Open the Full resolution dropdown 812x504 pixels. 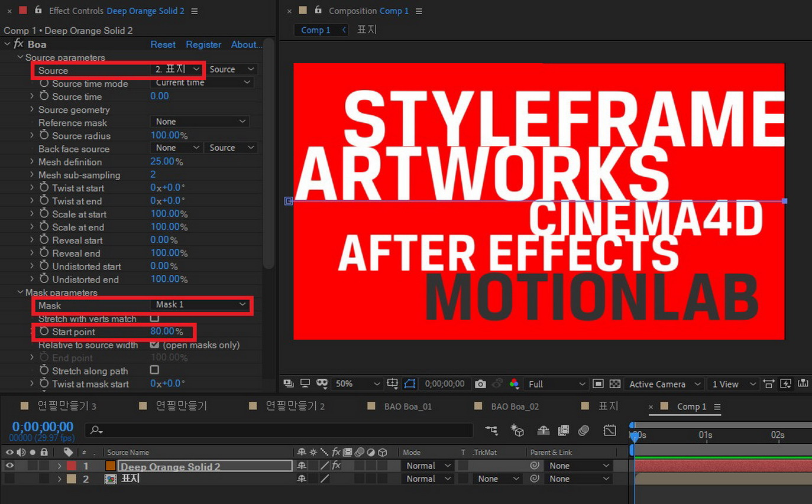tap(556, 384)
